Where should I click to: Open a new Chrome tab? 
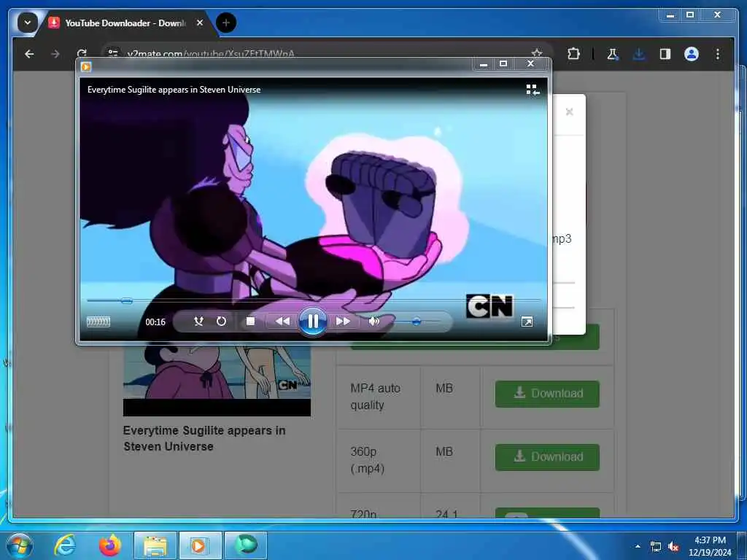tap(226, 23)
